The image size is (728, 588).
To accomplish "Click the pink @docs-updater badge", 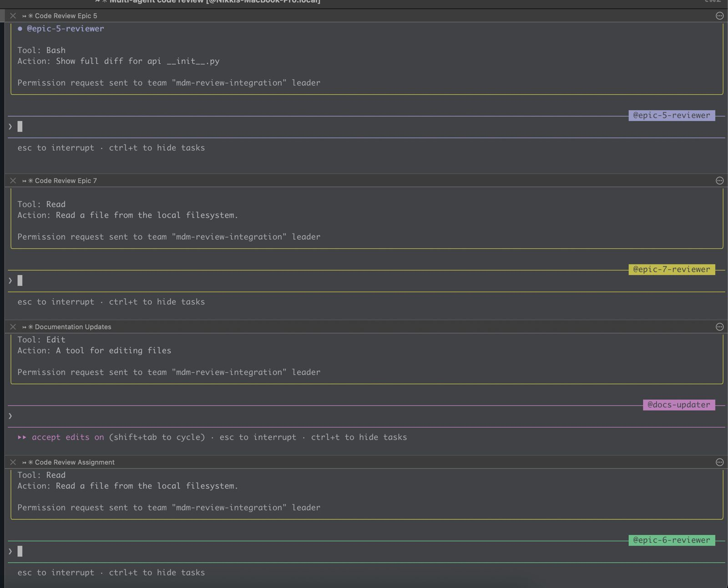I will pyautogui.click(x=678, y=405).
